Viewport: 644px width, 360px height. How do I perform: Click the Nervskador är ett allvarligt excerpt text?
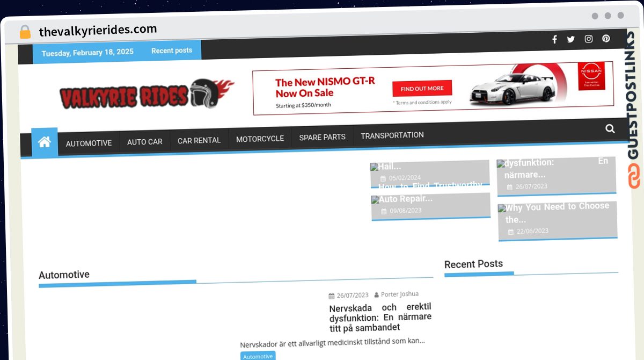point(333,343)
